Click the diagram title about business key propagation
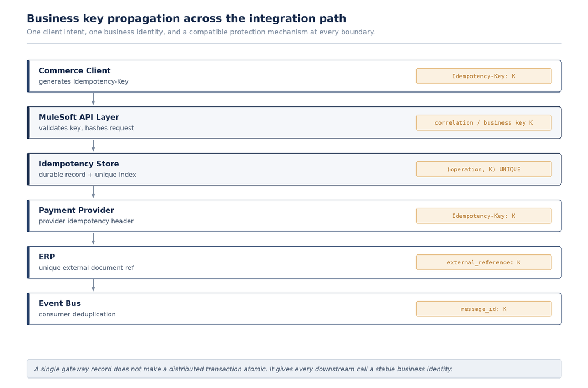588x388 pixels. pos(186,18)
